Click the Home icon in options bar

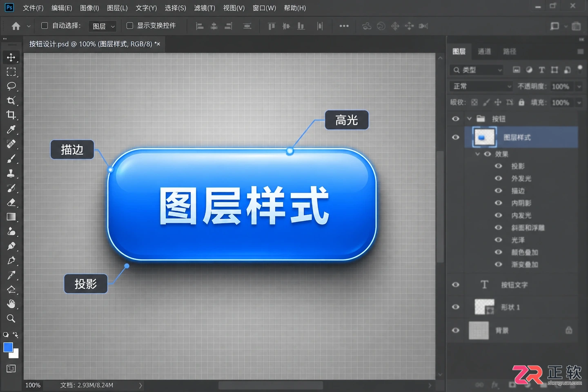16,26
